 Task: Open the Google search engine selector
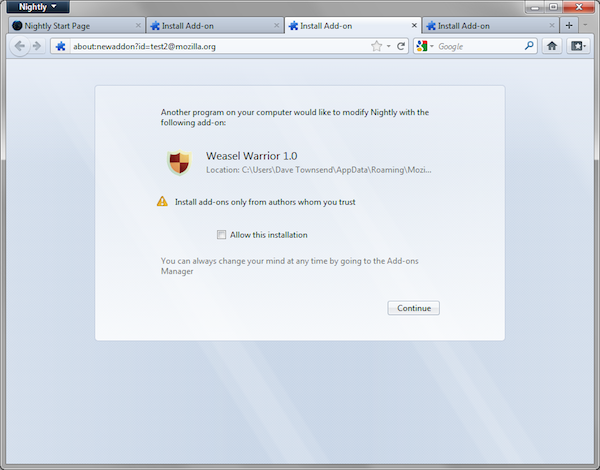pos(425,46)
